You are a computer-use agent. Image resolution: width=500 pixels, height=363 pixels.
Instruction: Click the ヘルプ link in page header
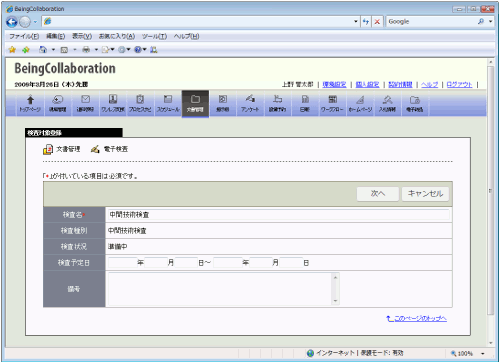[429, 85]
